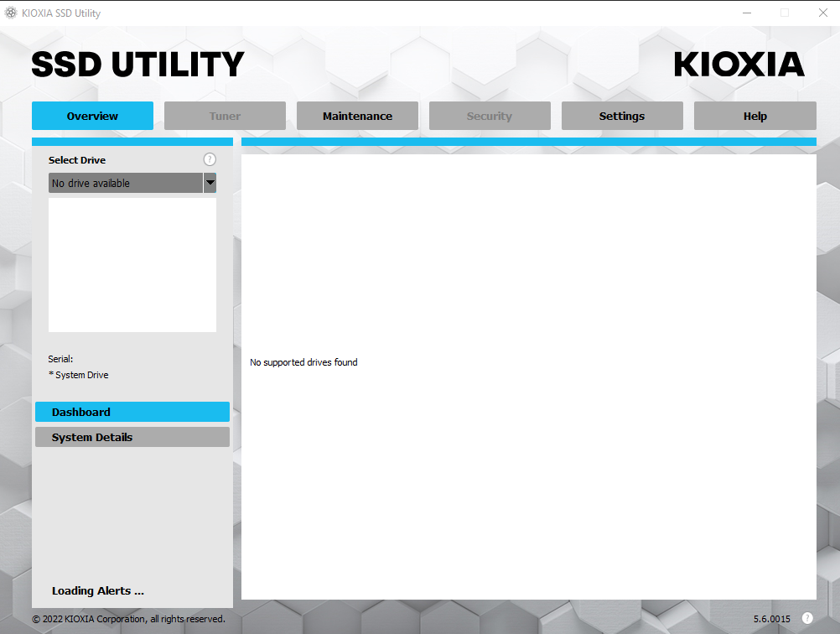The height and width of the screenshot is (634, 840).
Task: Click the '* System Drive' note
Action: pyautogui.click(x=79, y=375)
